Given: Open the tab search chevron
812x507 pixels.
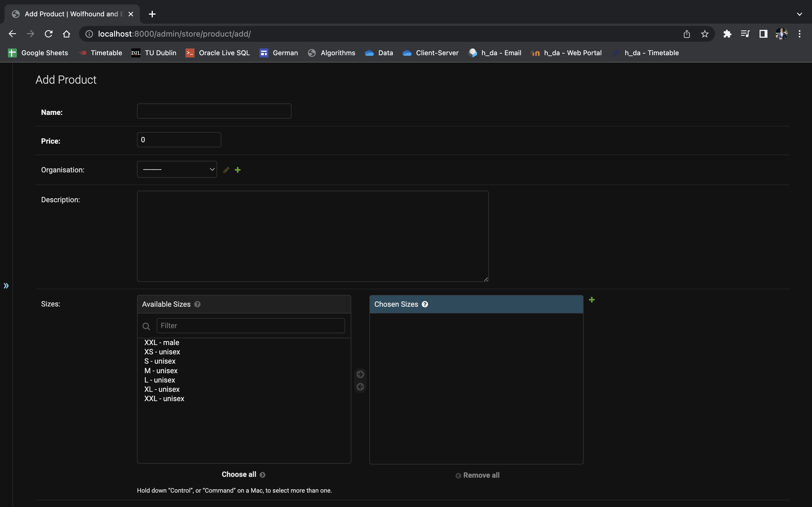Looking at the screenshot, I should [x=799, y=14].
